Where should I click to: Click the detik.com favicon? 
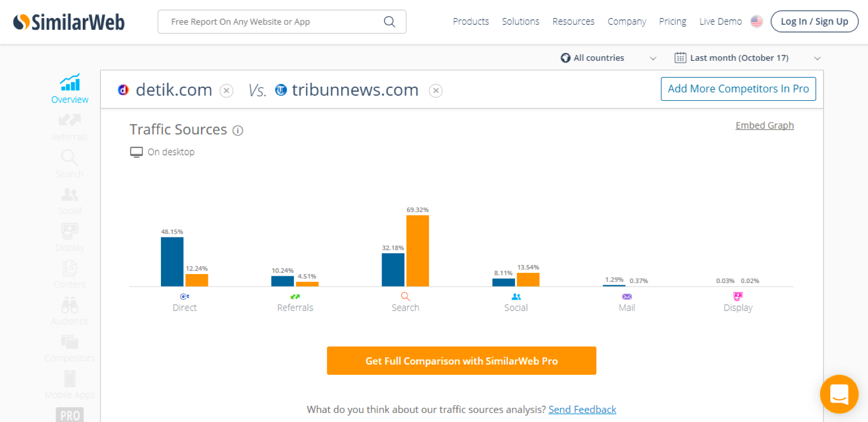(123, 90)
